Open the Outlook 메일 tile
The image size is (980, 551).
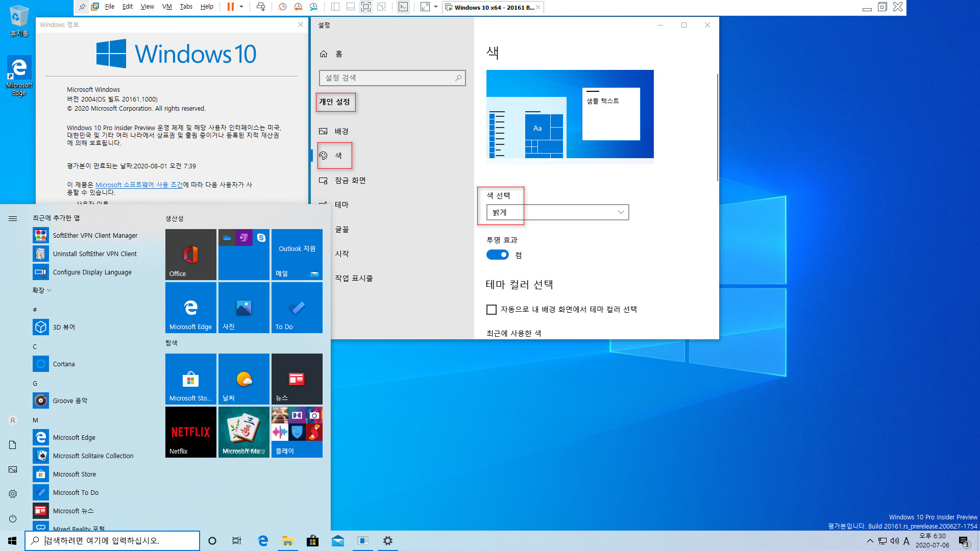tap(297, 255)
